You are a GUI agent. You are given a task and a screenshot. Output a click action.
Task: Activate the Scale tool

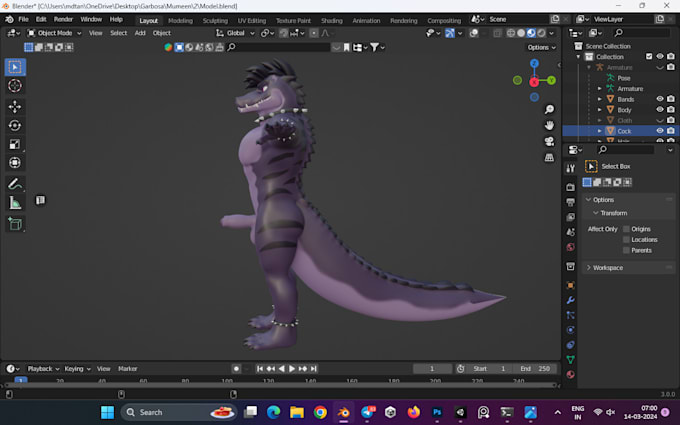tap(15, 144)
